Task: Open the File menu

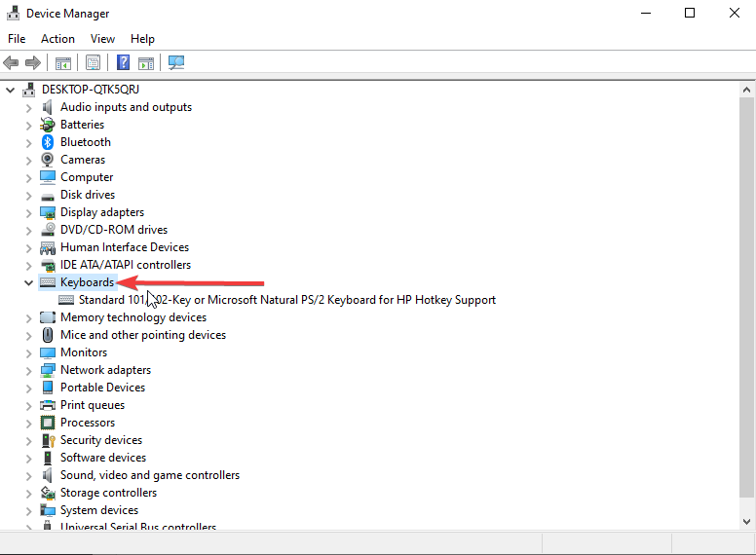Action: tap(17, 39)
